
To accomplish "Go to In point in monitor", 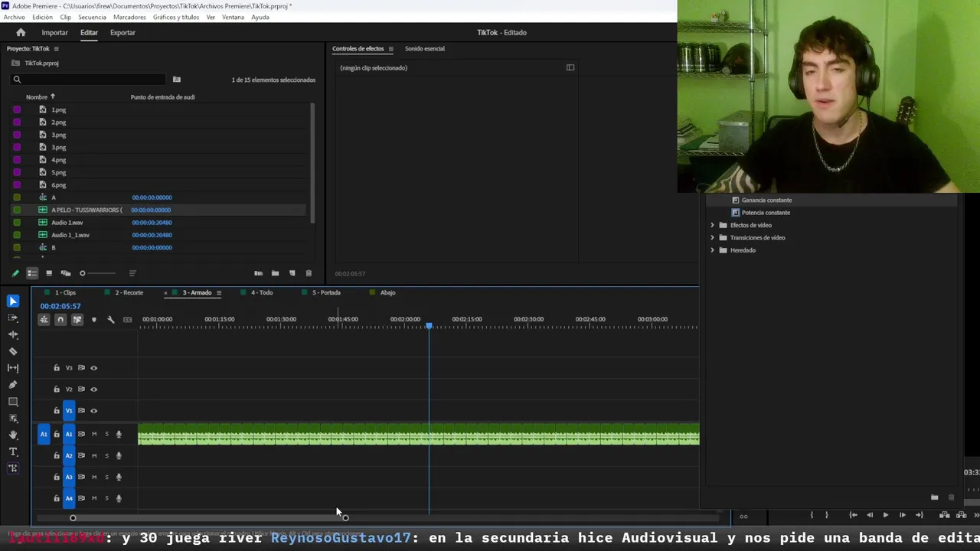I will 853,515.
